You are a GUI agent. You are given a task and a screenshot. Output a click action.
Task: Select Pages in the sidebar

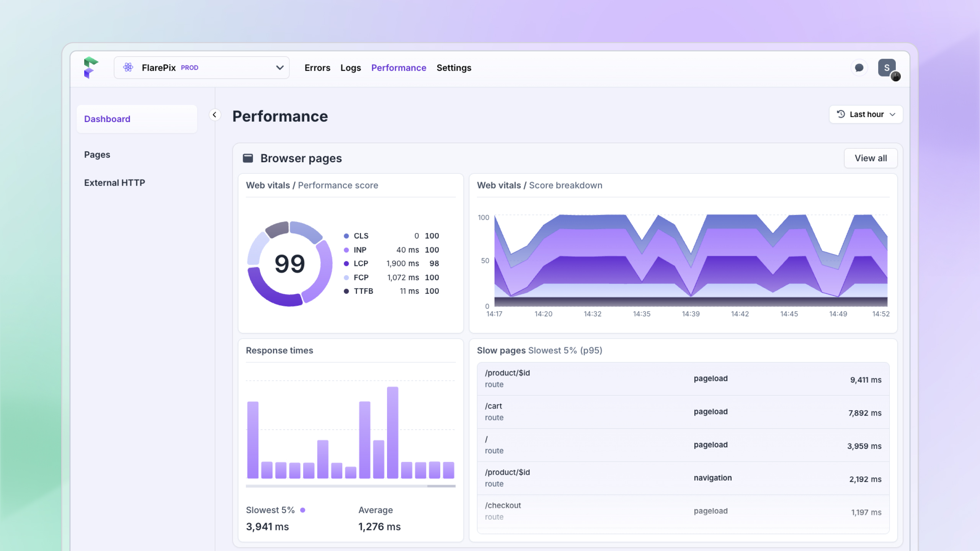[x=97, y=155]
